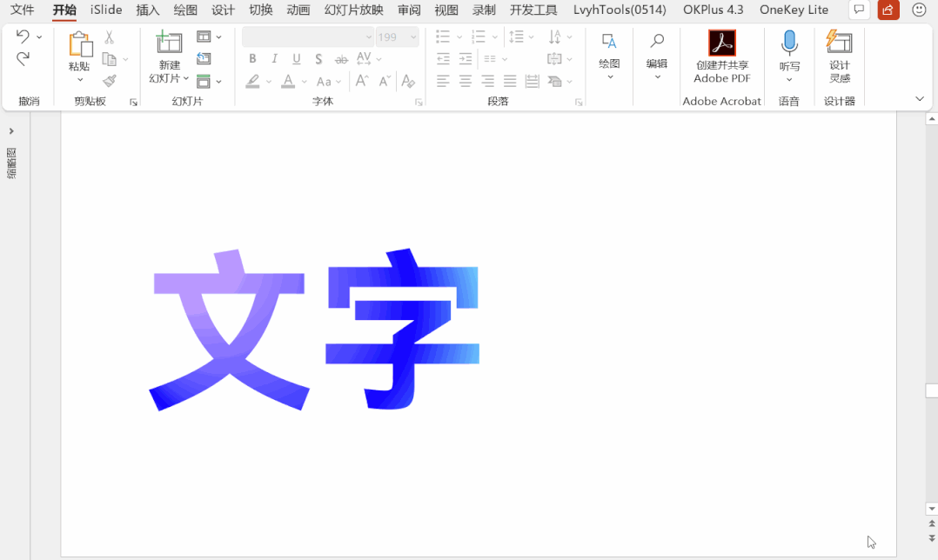This screenshot has height=560, width=938.
Task: Go to next slide double-arrow button
Action: [x=931, y=538]
